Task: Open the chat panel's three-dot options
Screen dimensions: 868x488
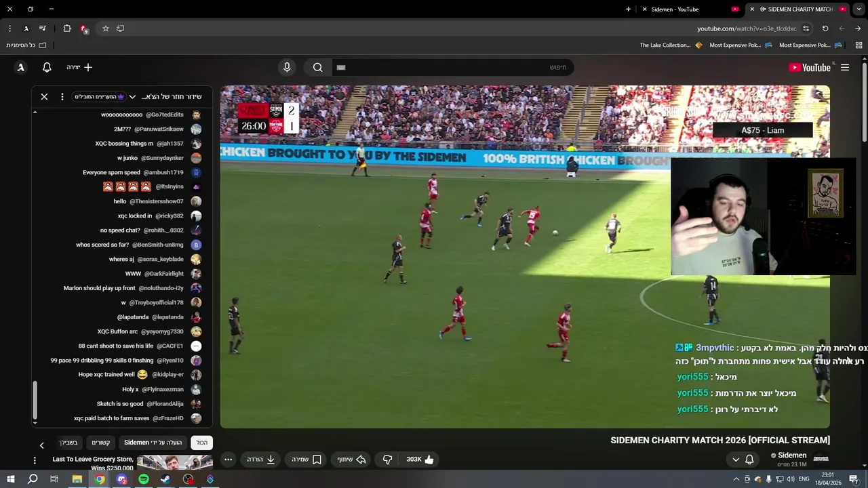Action: tap(62, 97)
